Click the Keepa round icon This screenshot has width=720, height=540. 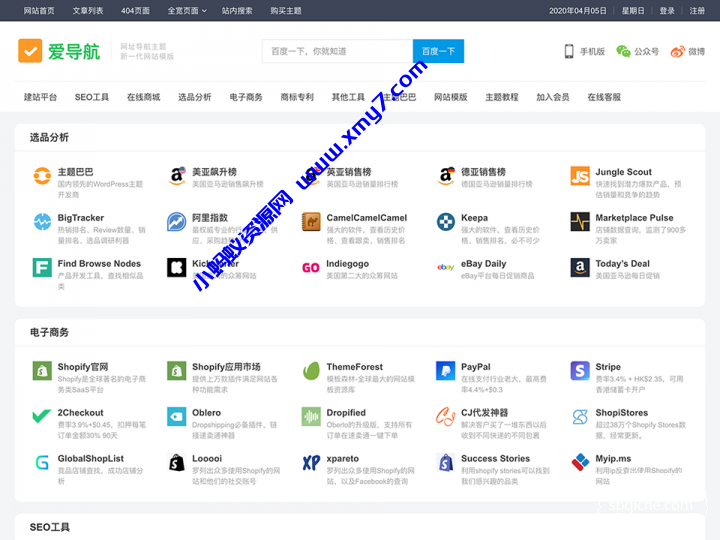tap(446, 222)
